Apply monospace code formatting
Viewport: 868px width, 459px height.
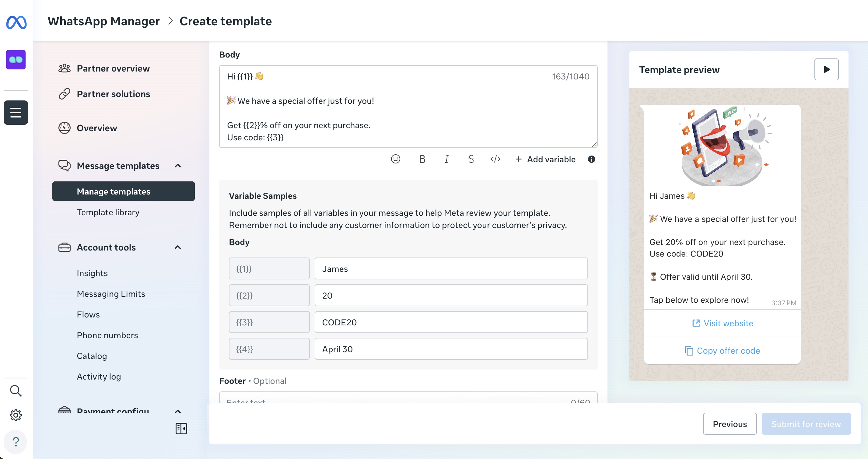pos(495,159)
